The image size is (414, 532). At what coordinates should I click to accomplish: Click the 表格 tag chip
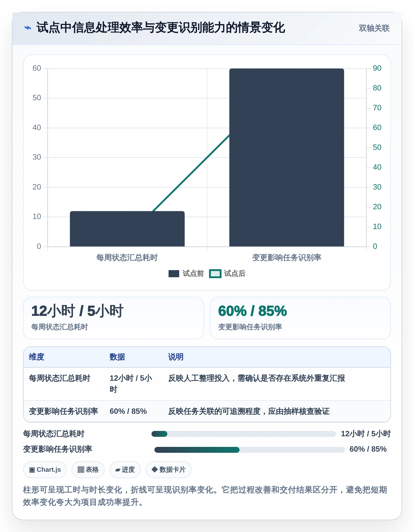point(88,470)
